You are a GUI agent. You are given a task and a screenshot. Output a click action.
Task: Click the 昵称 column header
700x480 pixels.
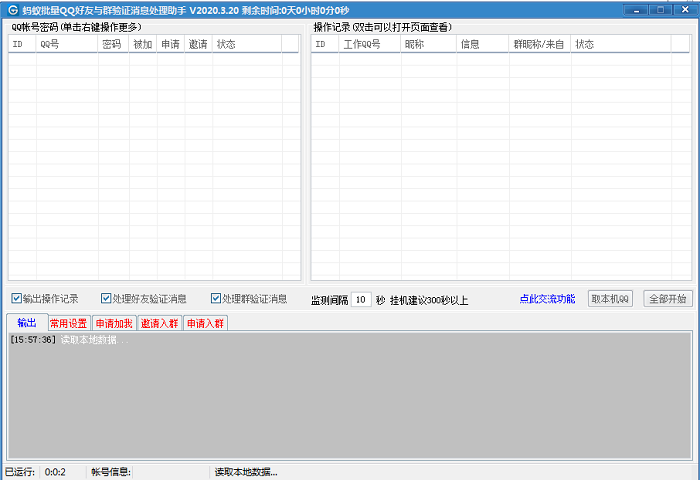tap(429, 44)
